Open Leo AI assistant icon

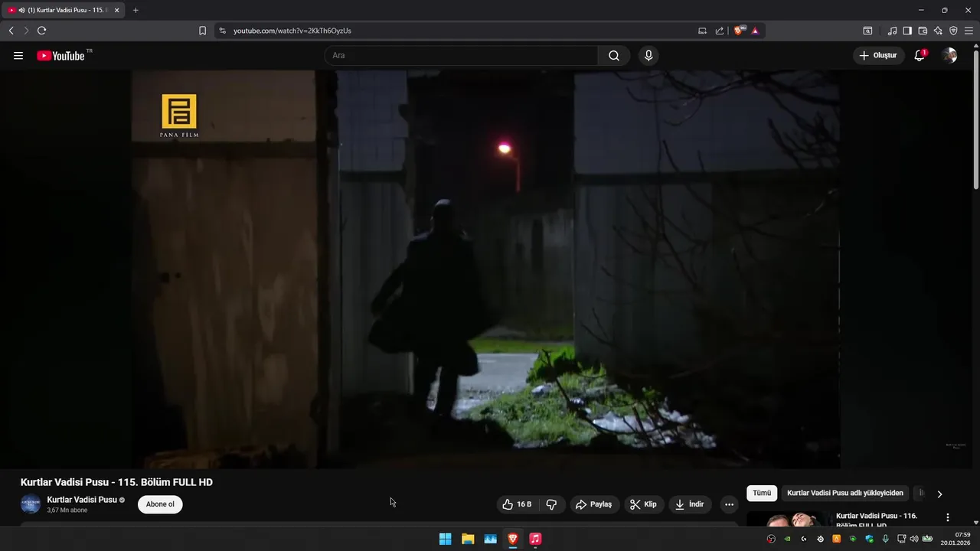(938, 31)
